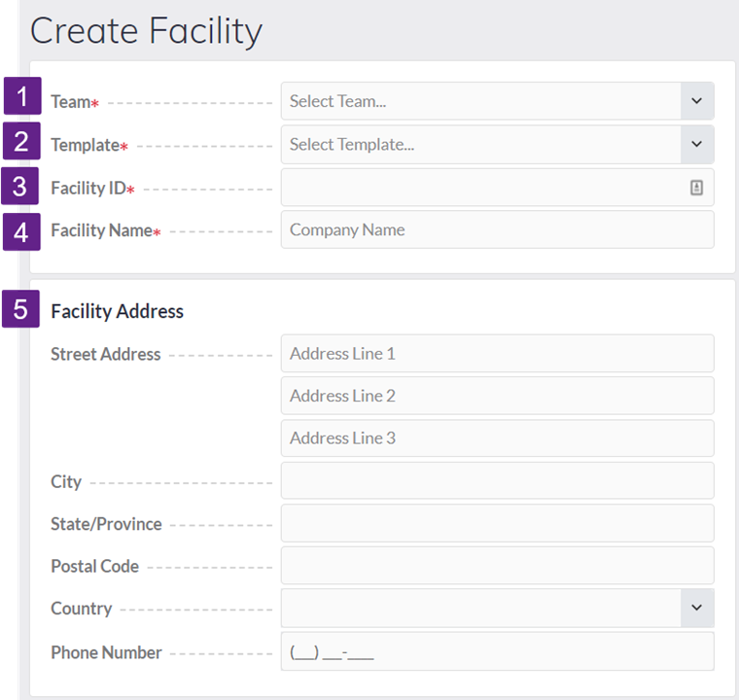Image resolution: width=739 pixels, height=700 pixels.
Task: Click the State/Province label text
Action: pyautogui.click(x=106, y=524)
